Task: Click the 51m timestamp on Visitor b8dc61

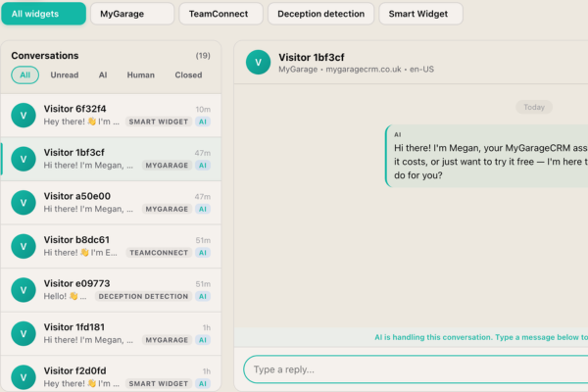Action: (x=203, y=240)
